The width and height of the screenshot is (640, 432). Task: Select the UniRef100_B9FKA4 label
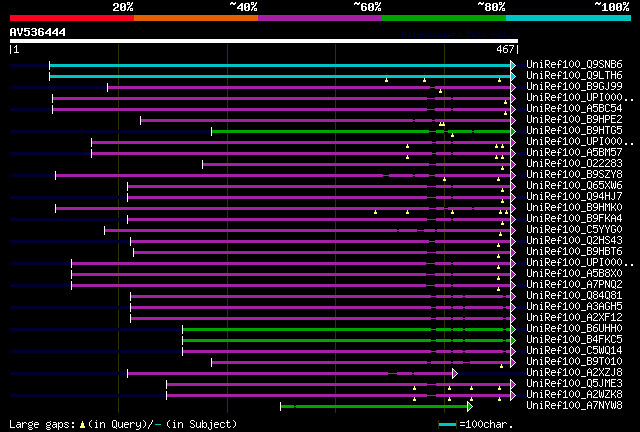[574, 219]
